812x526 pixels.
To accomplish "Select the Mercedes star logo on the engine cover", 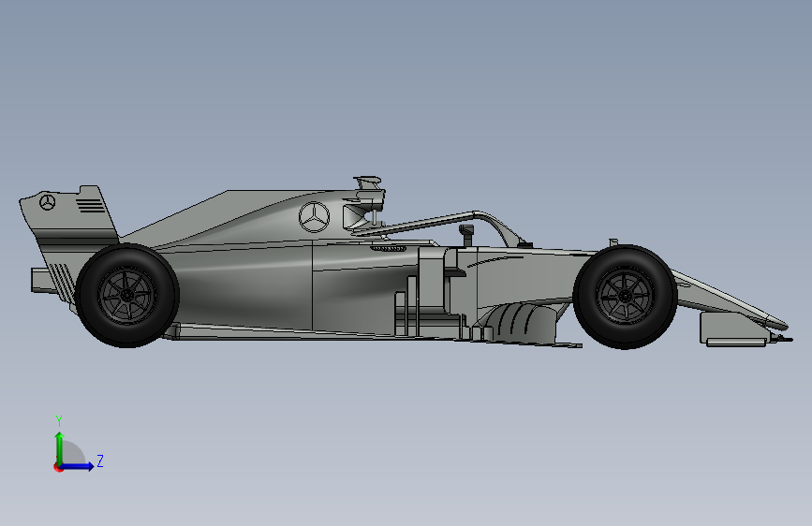I will 314,217.
